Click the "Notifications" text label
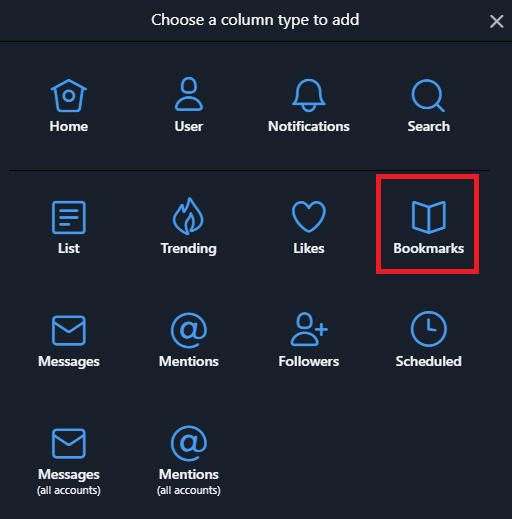The image size is (512, 519). (x=309, y=126)
